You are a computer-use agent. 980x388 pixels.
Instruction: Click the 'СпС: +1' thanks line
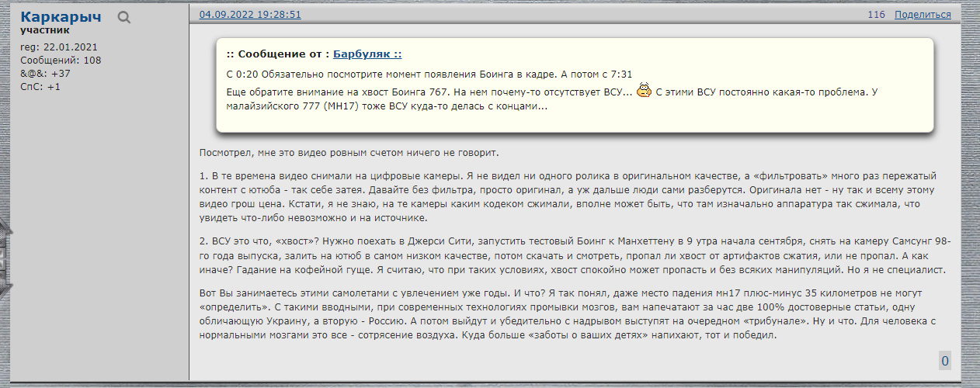pos(40,86)
